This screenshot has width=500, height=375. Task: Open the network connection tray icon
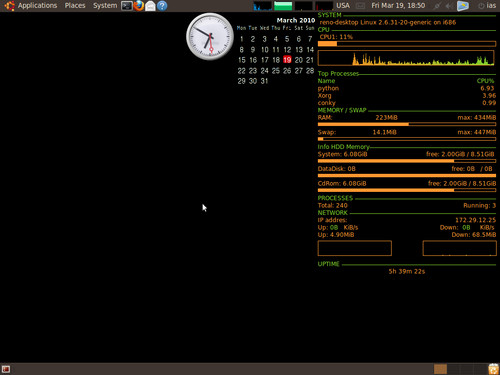438,6
